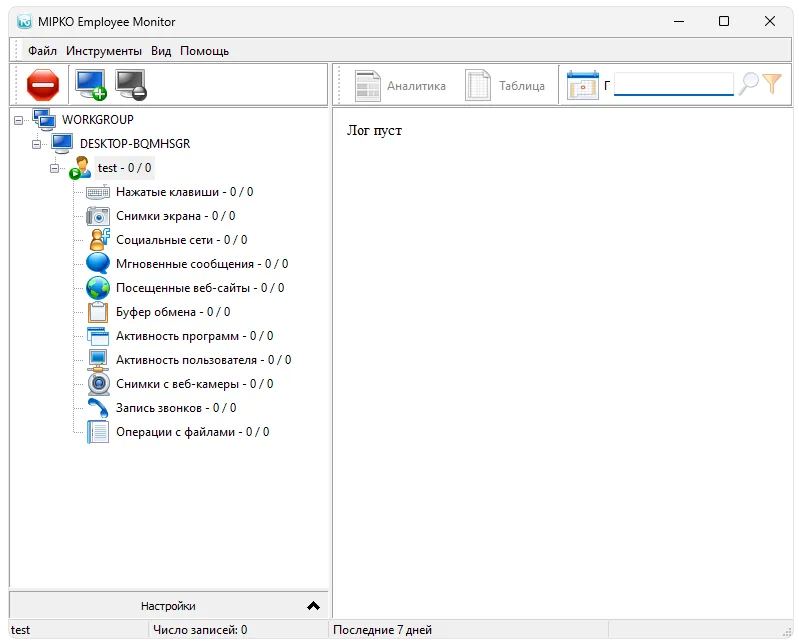The height and width of the screenshot is (643, 799).
Task: Open 'Снимки с веб-камеры - 0 / 0' log
Action: click(x=195, y=384)
